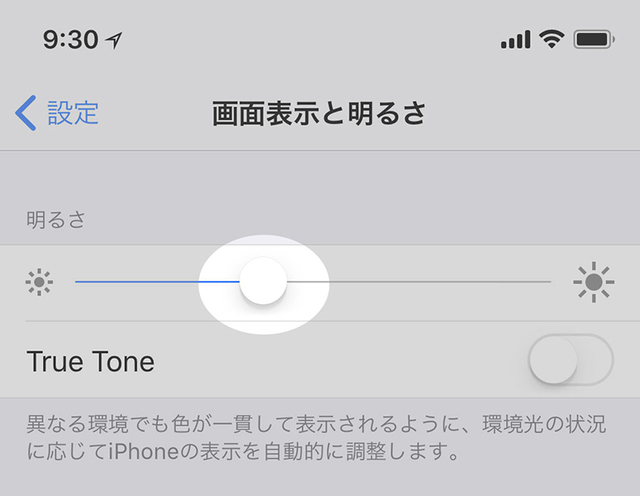Toggle the True Tone switch
The image size is (640, 496).
tap(571, 360)
